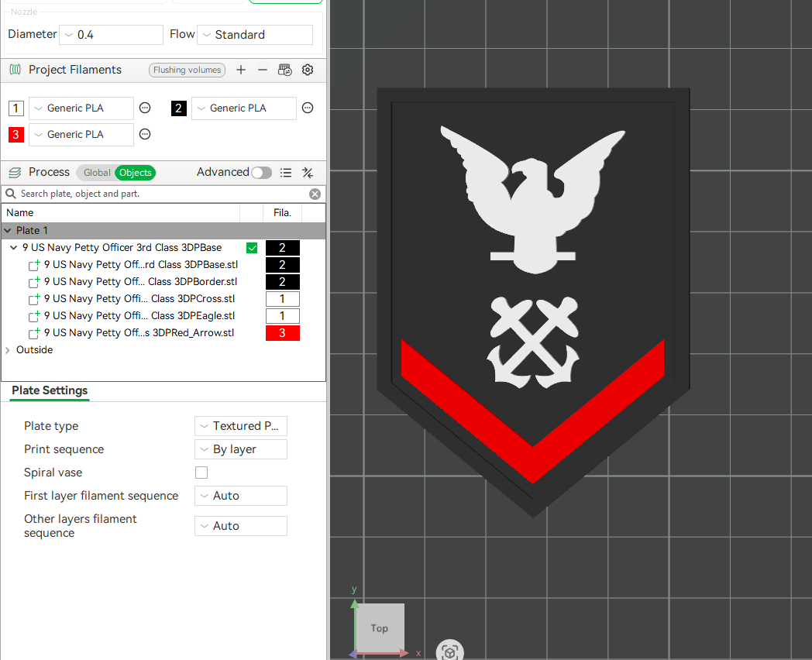Add a new filament with the plus button

241,70
